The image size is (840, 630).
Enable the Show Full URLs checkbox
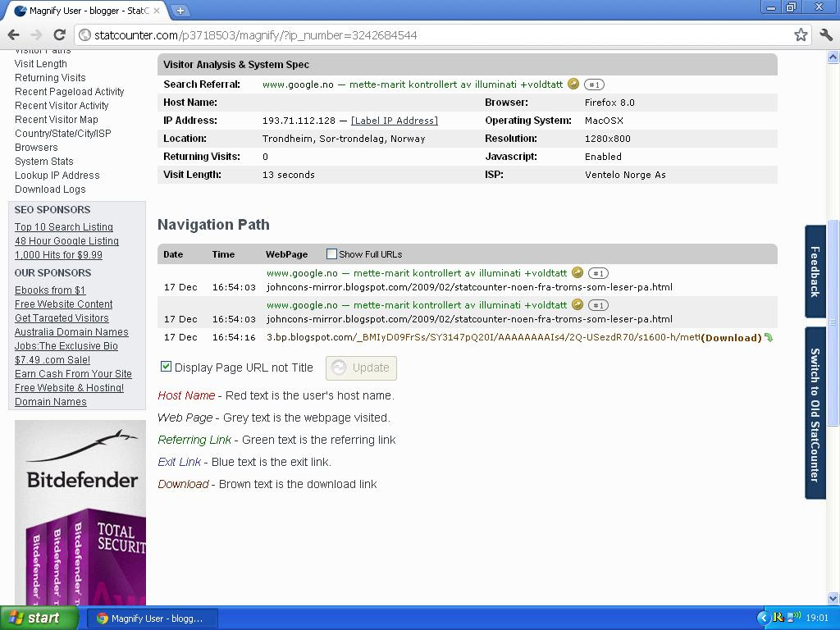coord(331,254)
